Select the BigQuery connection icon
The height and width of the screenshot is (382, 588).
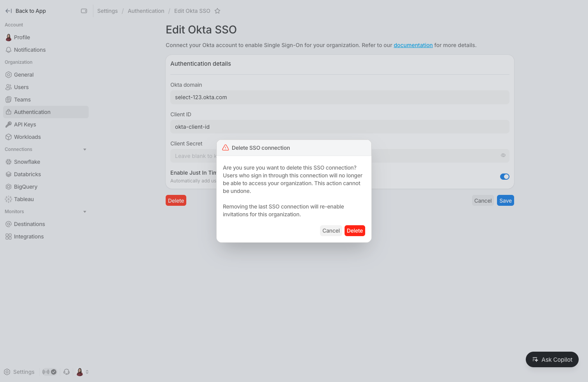(x=9, y=186)
